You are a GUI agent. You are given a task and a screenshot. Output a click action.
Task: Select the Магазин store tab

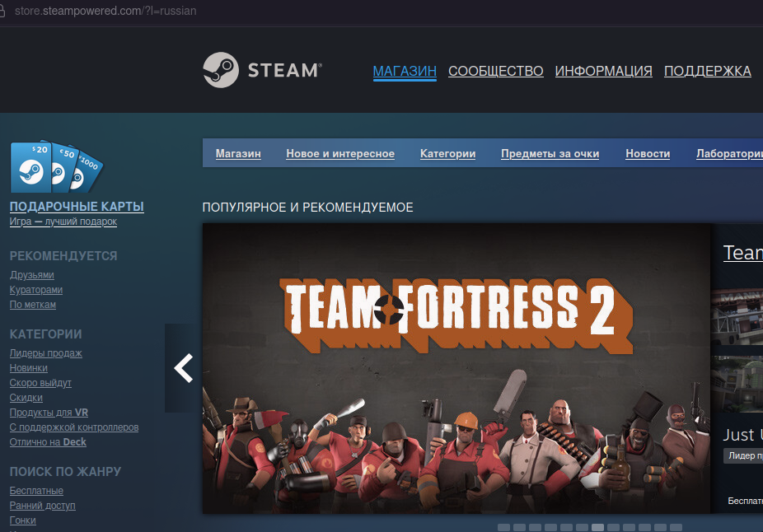[x=238, y=154]
